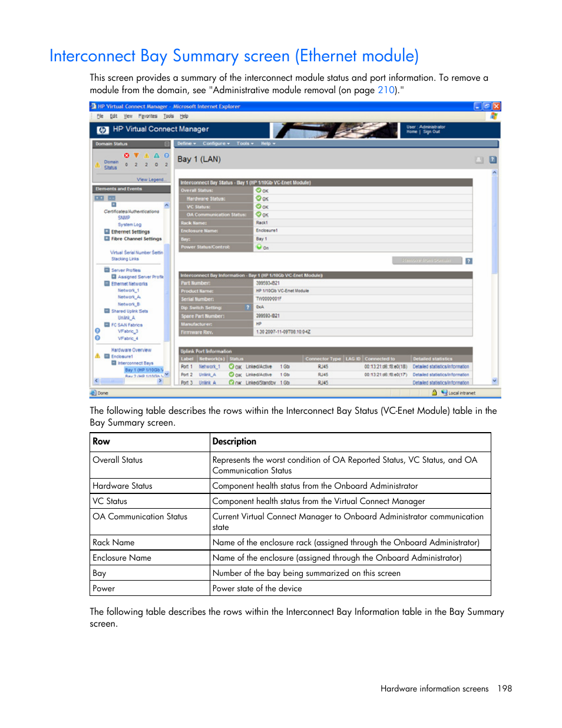Open Stacking Links in the tree
Screen dimensions: 562x728
click(125, 259)
